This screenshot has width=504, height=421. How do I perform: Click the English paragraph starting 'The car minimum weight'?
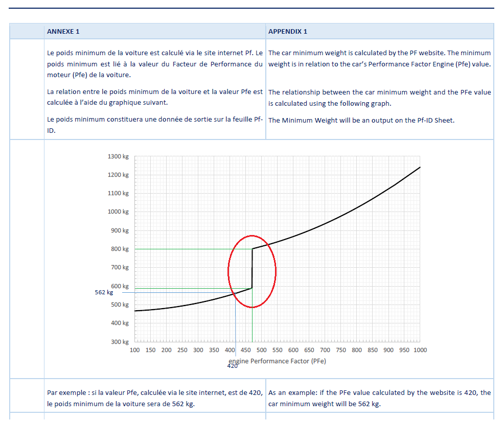pyautogui.click(x=379, y=58)
